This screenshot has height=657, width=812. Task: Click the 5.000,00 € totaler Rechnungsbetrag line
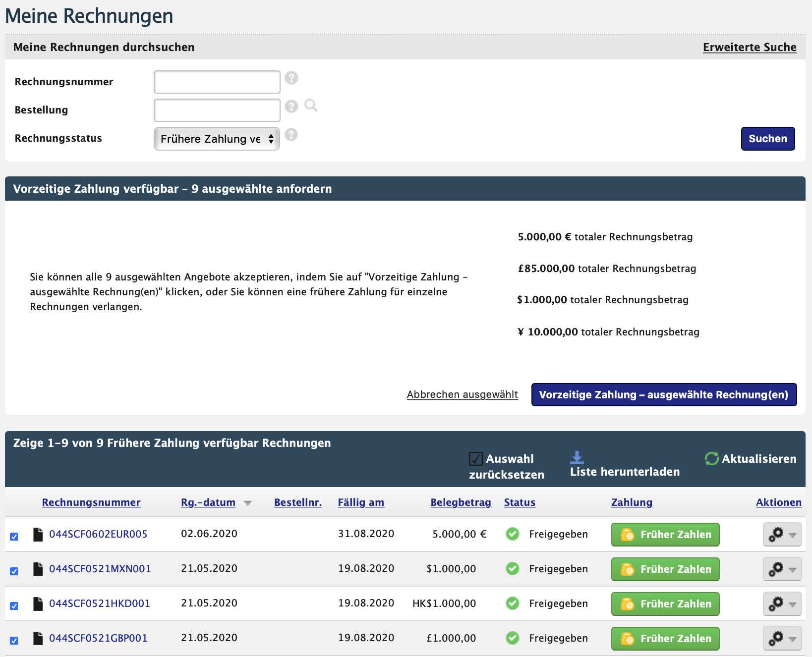click(x=605, y=237)
